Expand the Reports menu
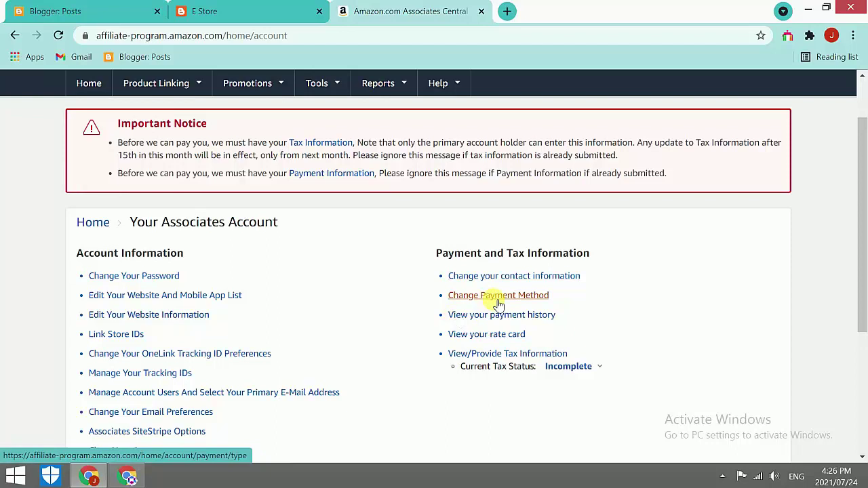This screenshot has height=488, width=868. click(x=384, y=83)
